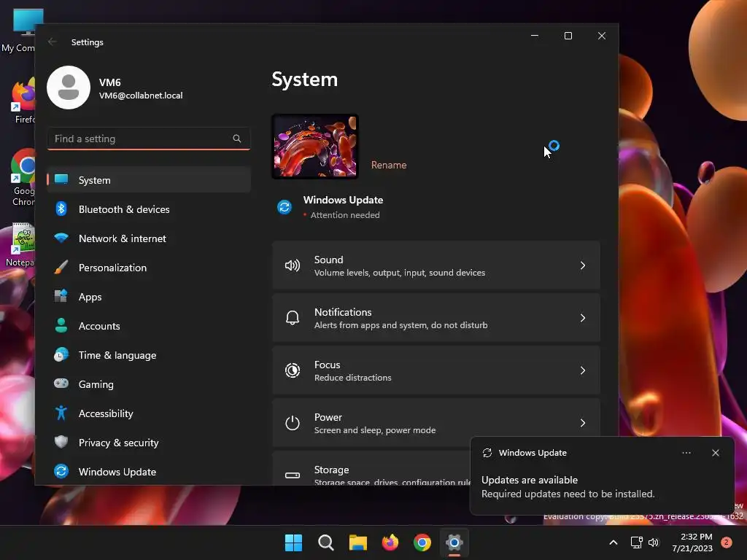This screenshot has width=747, height=560.
Task: Click the Power button icon
Action: [x=292, y=423]
